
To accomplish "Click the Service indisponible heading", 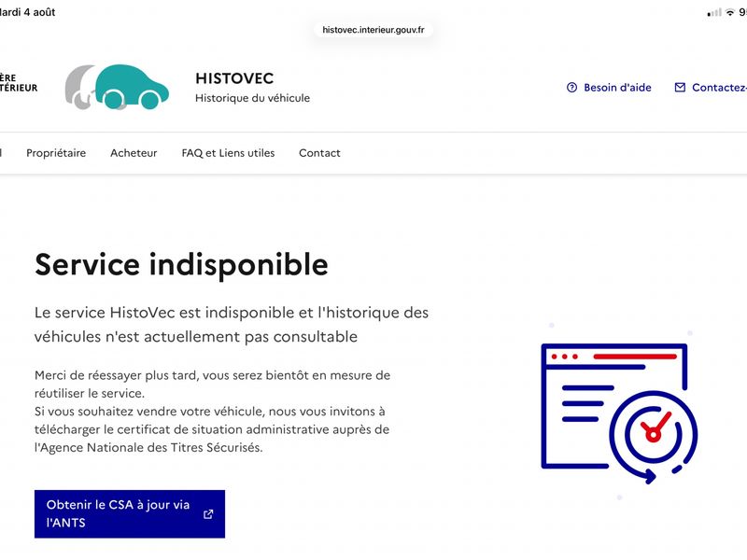I will (181, 265).
